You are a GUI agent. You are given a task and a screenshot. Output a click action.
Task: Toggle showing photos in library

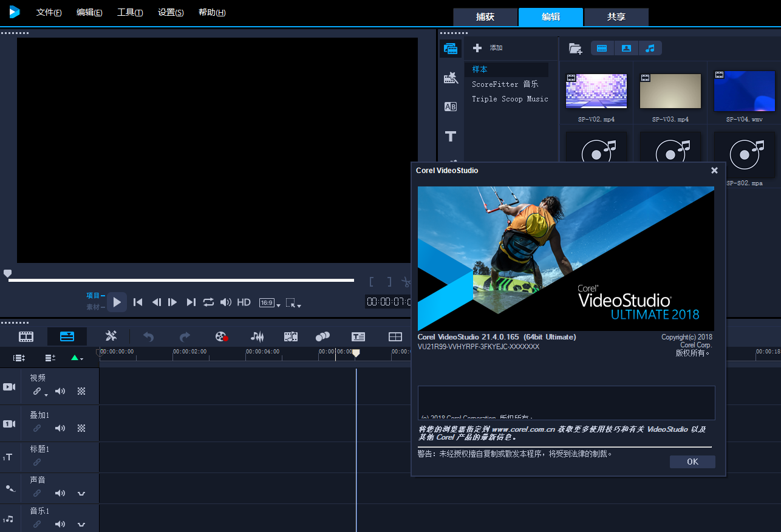(626, 48)
